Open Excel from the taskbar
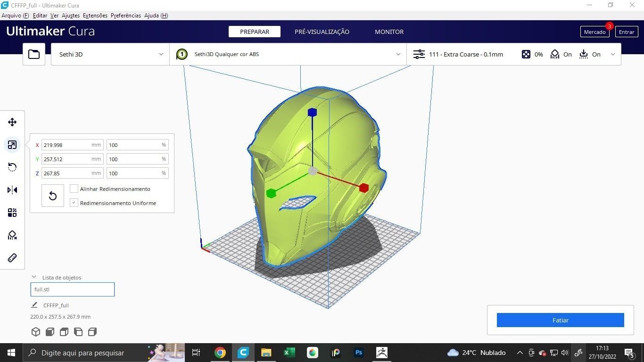Screen dimensions: 644x362 click(289, 353)
